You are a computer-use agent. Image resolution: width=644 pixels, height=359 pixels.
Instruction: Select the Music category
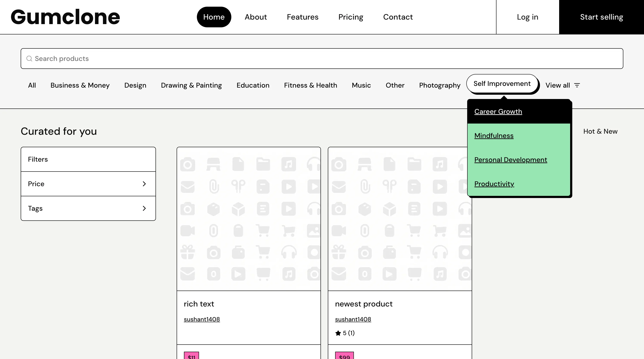(x=361, y=85)
